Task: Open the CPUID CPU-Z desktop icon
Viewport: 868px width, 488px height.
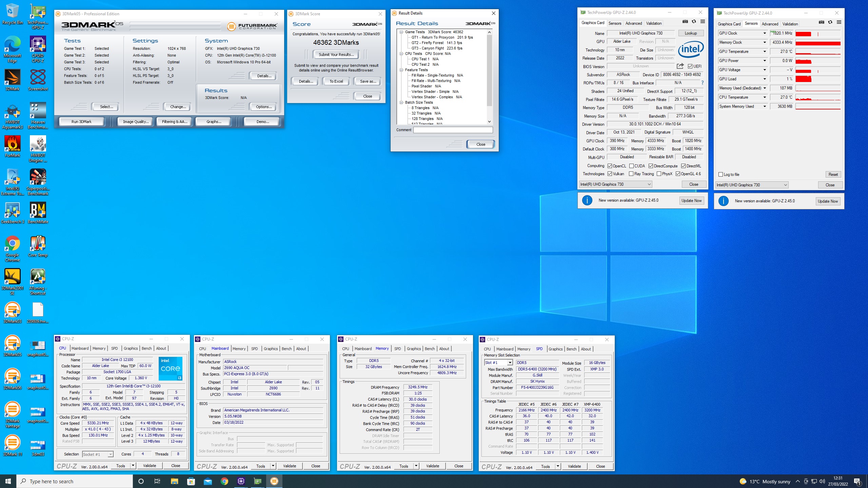Action: coord(38,49)
